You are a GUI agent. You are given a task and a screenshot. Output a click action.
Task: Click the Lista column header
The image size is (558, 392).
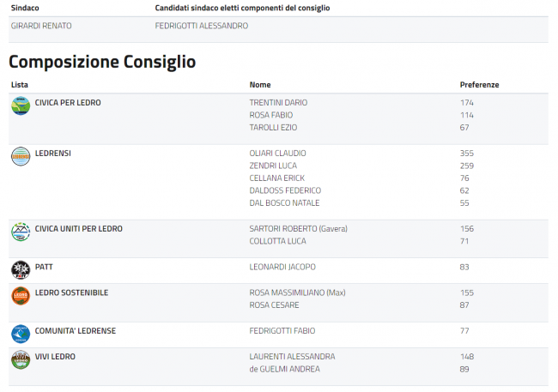[19, 85]
